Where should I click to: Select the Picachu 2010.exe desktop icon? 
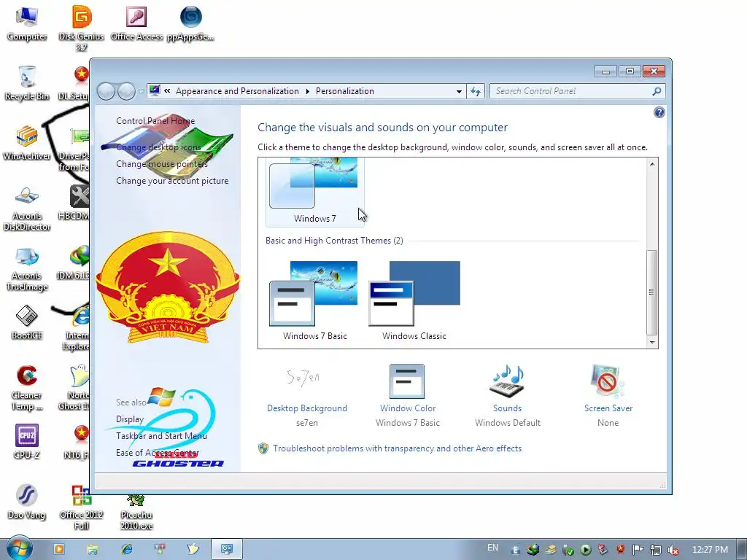click(136, 513)
